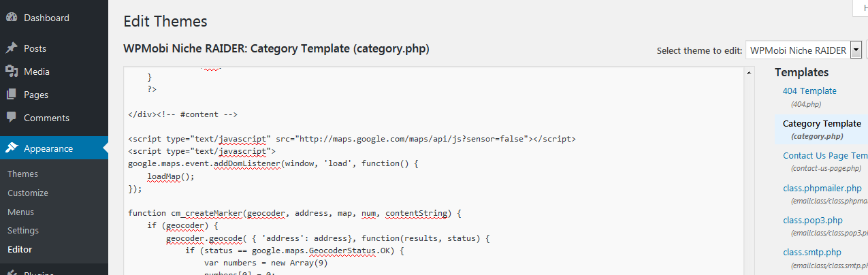Open the 404 Template file link

pyautogui.click(x=809, y=91)
